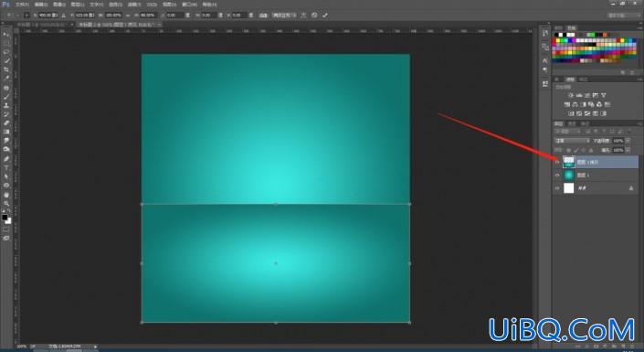Select the Zoom tool
644x352 pixels.
5,204
